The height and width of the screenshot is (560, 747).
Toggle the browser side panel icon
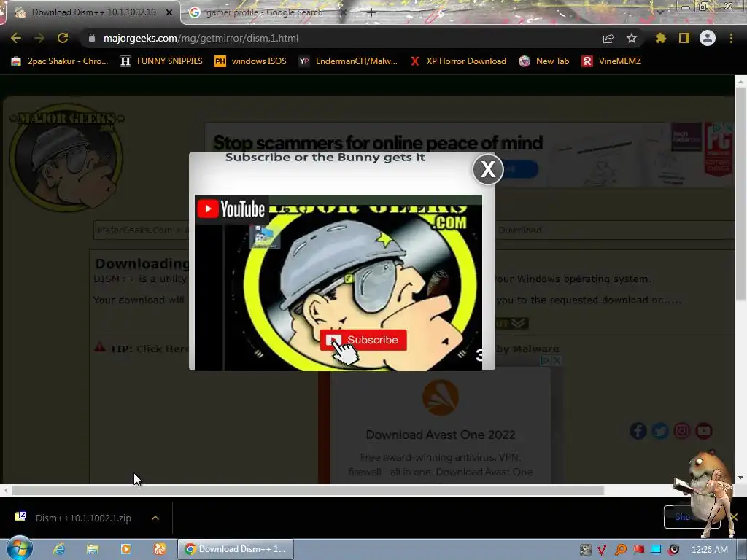tap(684, 38)
